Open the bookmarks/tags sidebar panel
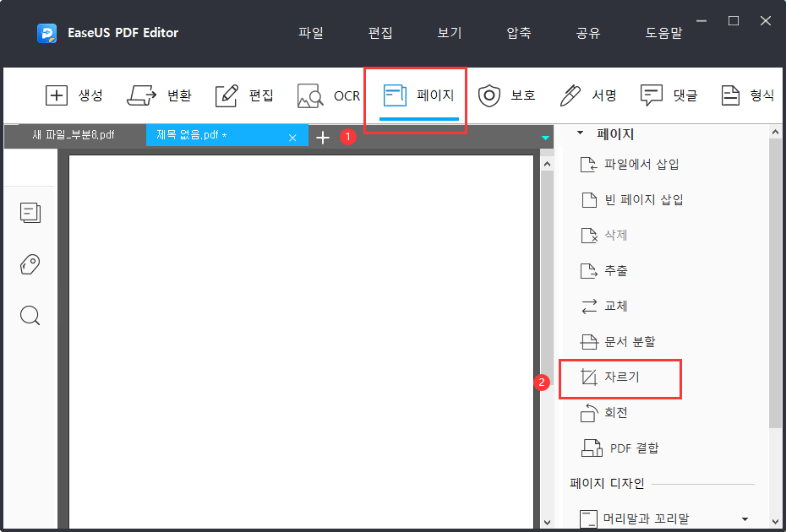 click(30, 264)
